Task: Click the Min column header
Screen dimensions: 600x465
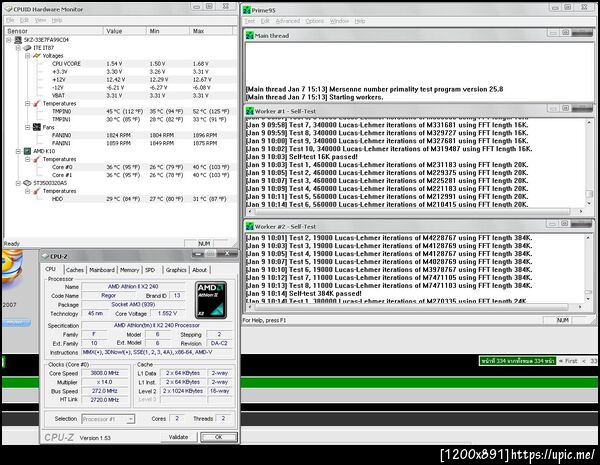Action: coord(168,31)
